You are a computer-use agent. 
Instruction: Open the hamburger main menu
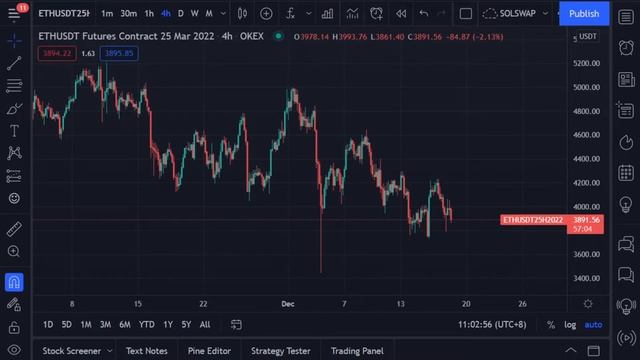point(14,14)
